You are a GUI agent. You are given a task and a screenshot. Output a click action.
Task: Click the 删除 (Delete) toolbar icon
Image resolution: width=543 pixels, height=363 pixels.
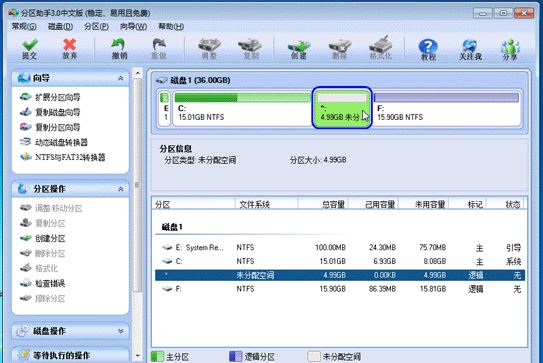point(340,49)
